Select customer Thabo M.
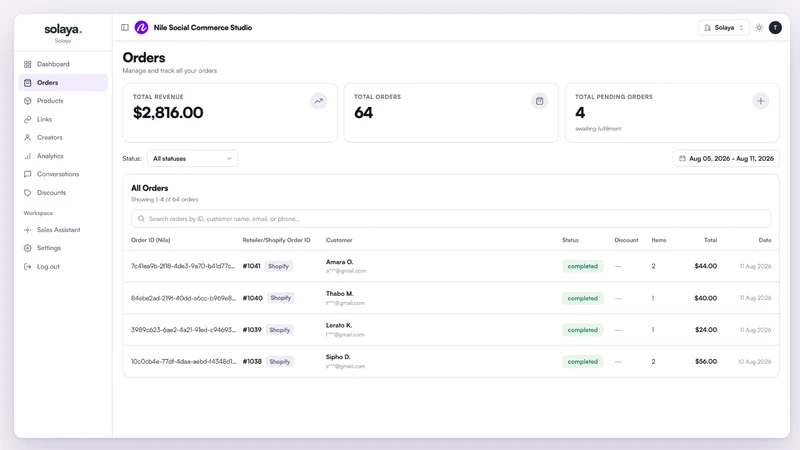Image resolution: width=800 pixels, height=450 pixels. (340, 294)
